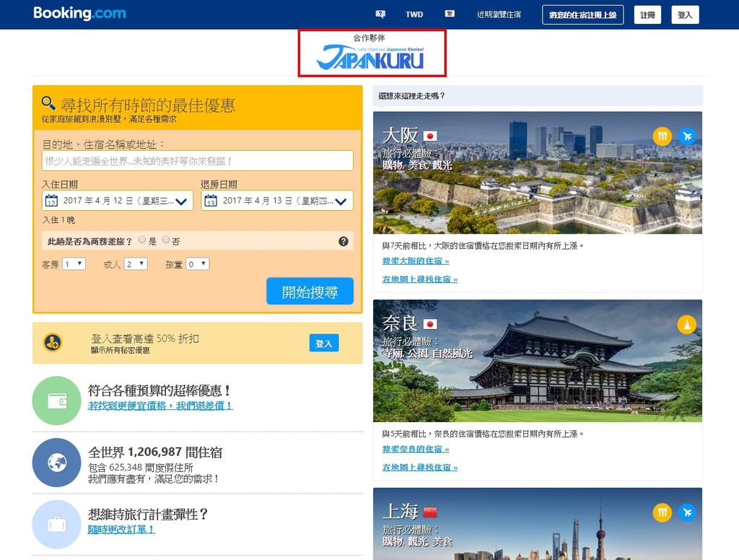
Task: Click the China flag next to 上海
Action: point(430,512)
